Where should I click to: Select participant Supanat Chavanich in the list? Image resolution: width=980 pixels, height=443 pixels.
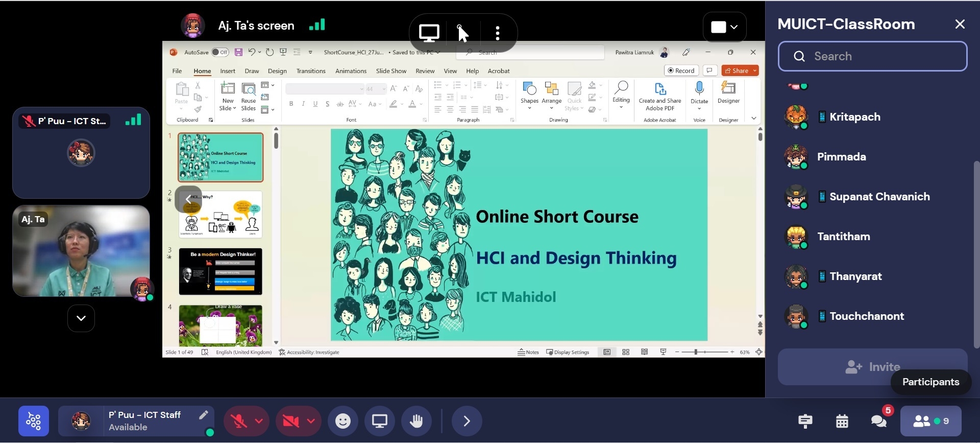click(879, 197)
